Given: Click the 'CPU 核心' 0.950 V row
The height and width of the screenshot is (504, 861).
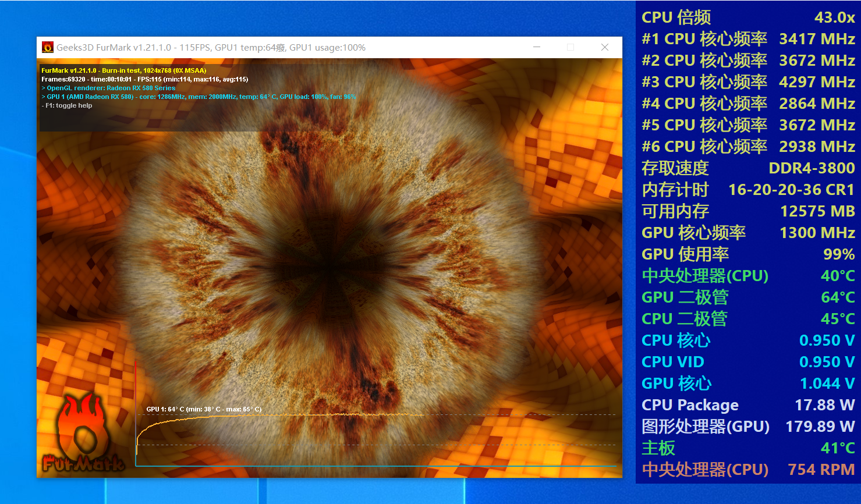Looking at the screenshot, I should click(x=748, y=340).
